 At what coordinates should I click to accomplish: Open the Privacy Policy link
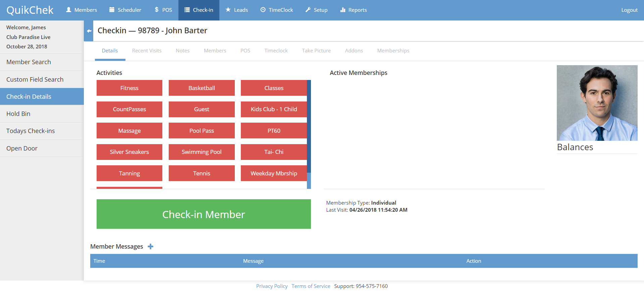pos(272,286)
